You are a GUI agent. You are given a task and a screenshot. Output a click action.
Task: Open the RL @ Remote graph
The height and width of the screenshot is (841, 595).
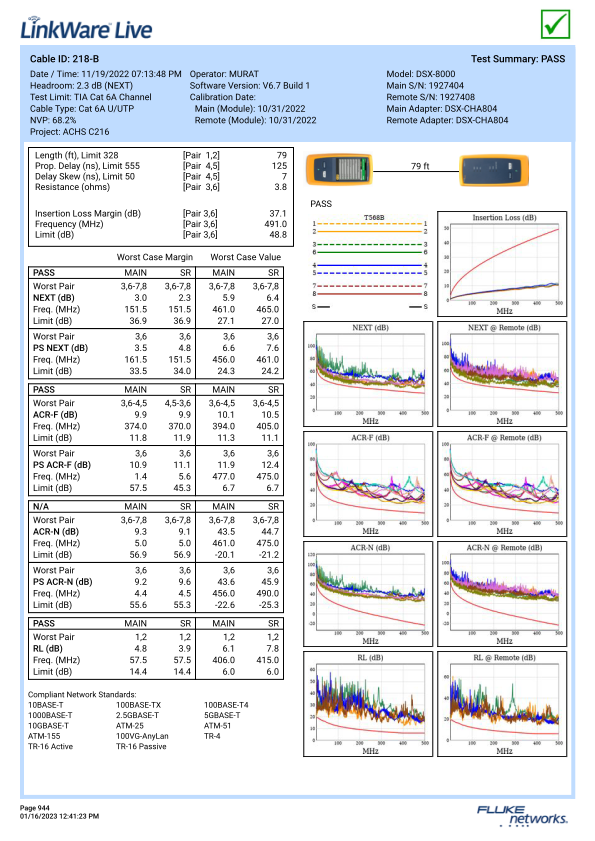pos(502,704)
